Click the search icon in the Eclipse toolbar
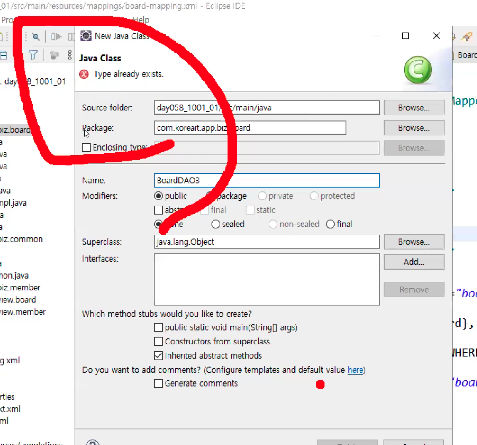Viewport: 477px width, 445px height. [x=36, y=36]
